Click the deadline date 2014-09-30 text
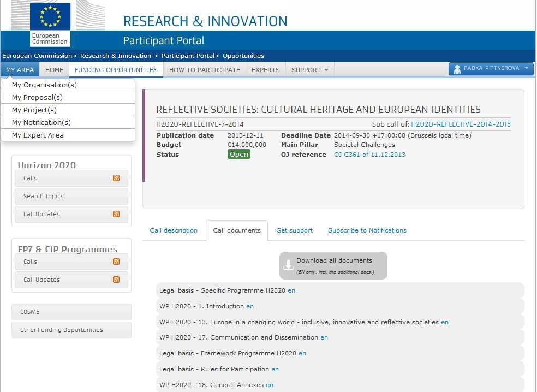This screenshot has height=392, width=537. coord(403,135)
